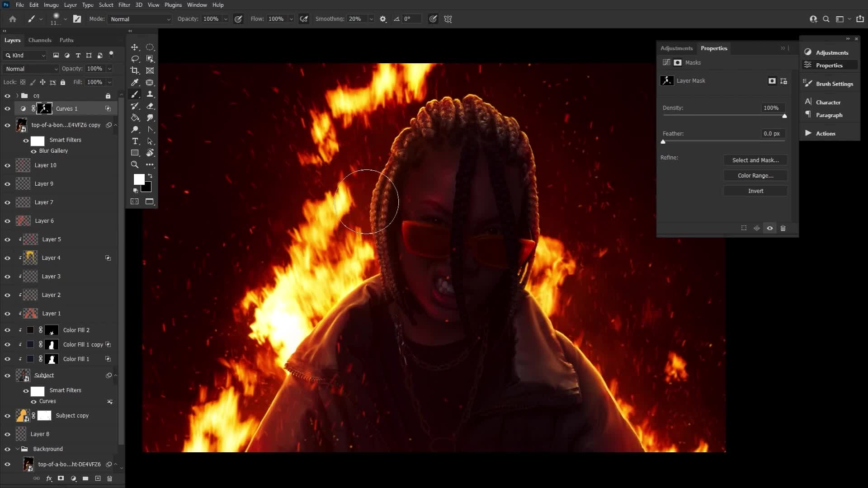Open the layer blending mode dropdown
868x488 pixels.
30,69
